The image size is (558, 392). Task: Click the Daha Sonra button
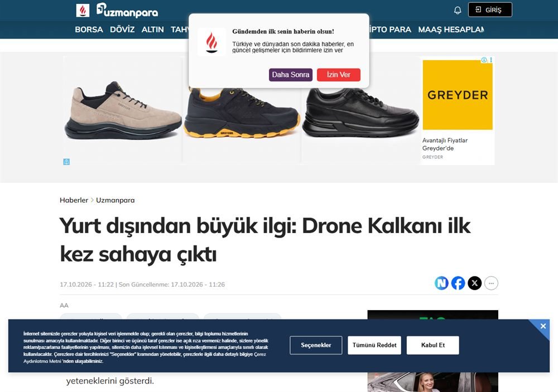point(291,75)
